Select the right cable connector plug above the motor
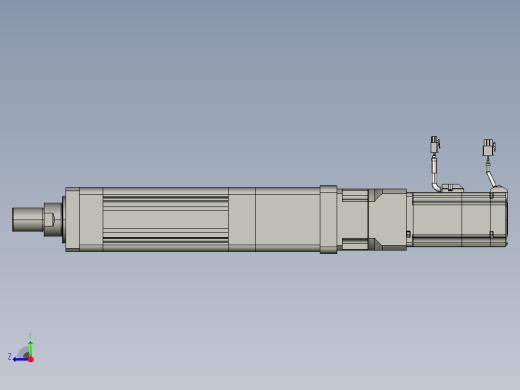Image resolution: width=520 pixels, height=390 pixels. 489,148
